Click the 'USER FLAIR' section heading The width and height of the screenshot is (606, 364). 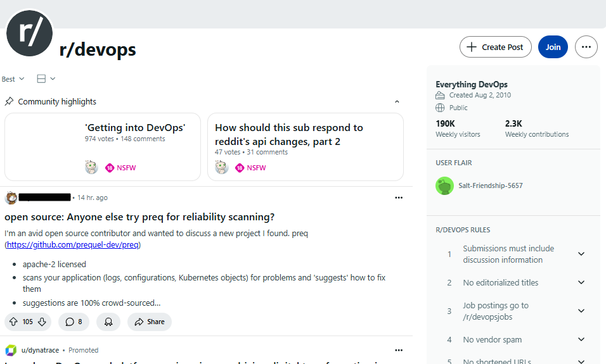tap(454, 163)
